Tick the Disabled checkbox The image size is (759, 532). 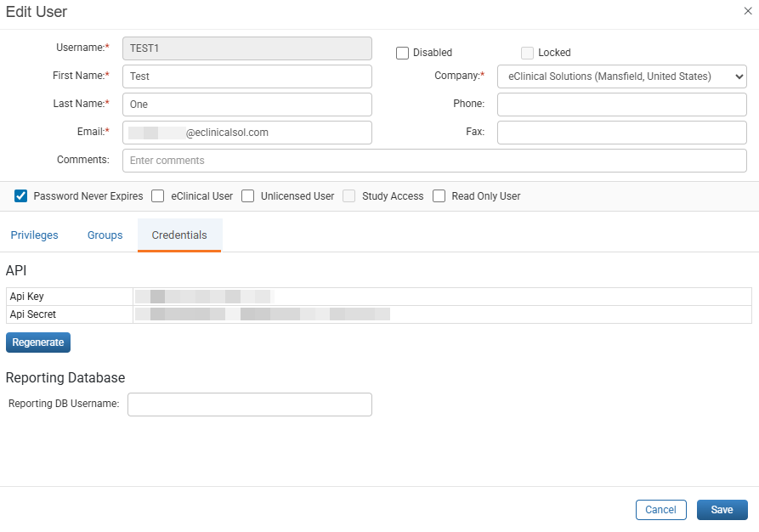402,53
